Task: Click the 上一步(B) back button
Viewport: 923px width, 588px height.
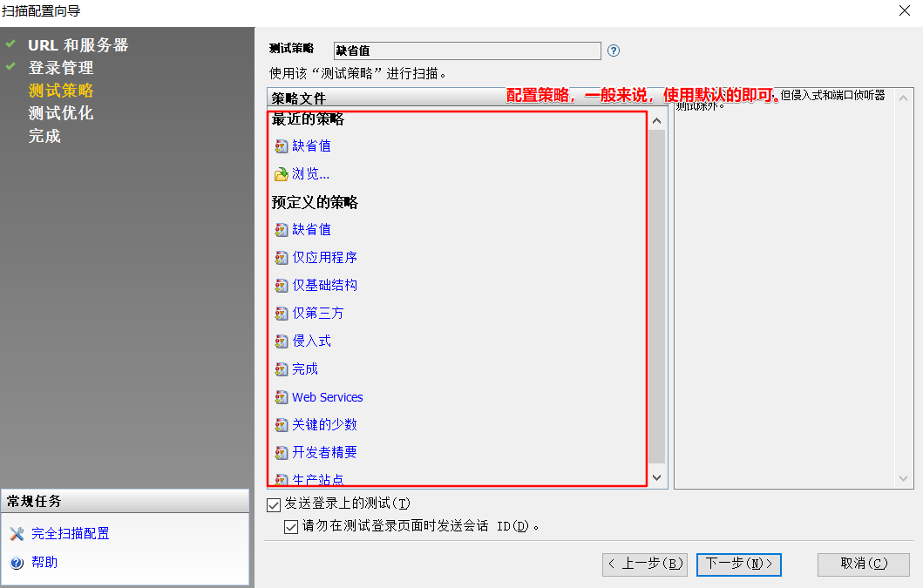Action: click(x=645, y=564)
